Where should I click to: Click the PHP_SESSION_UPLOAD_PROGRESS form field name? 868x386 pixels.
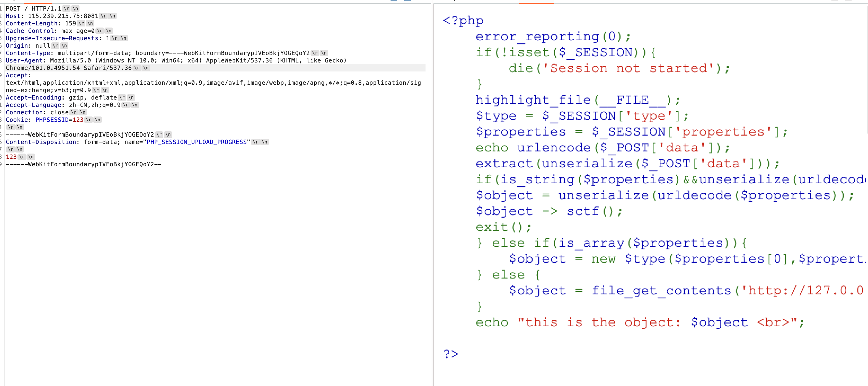click(197, 142)
